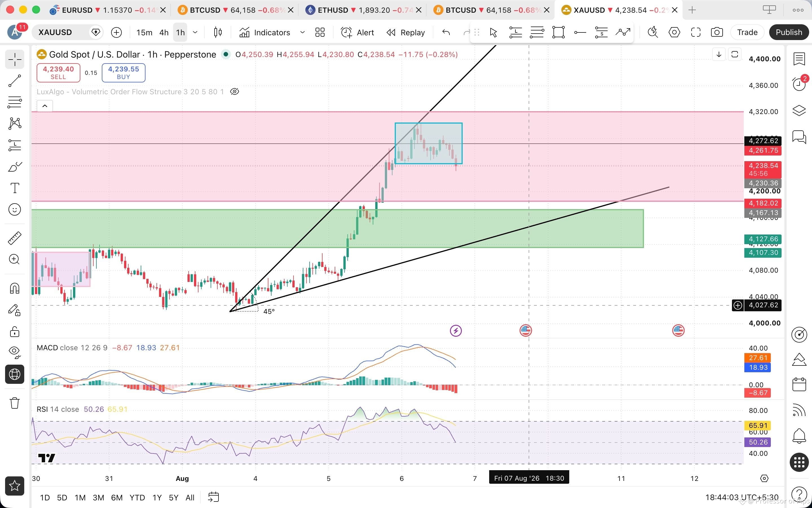Open timezone selector showing UTC+5:30
The image size is (812, 508).
742,498
